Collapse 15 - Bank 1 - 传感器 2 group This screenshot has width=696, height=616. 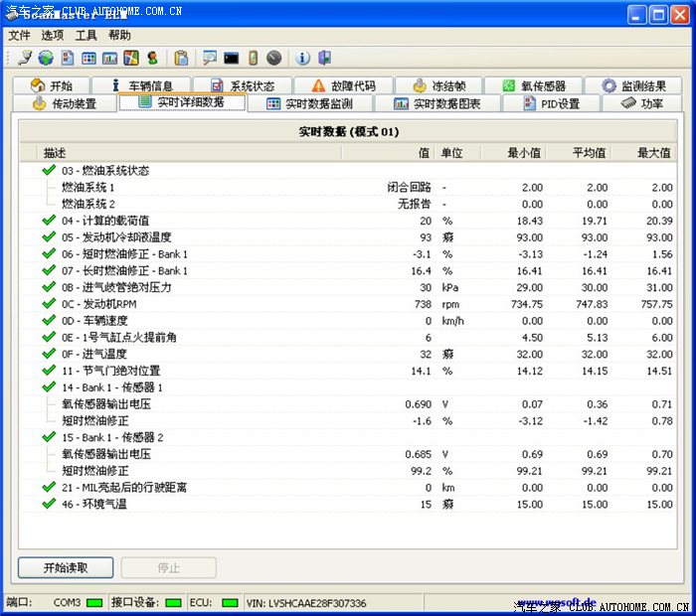49,437
